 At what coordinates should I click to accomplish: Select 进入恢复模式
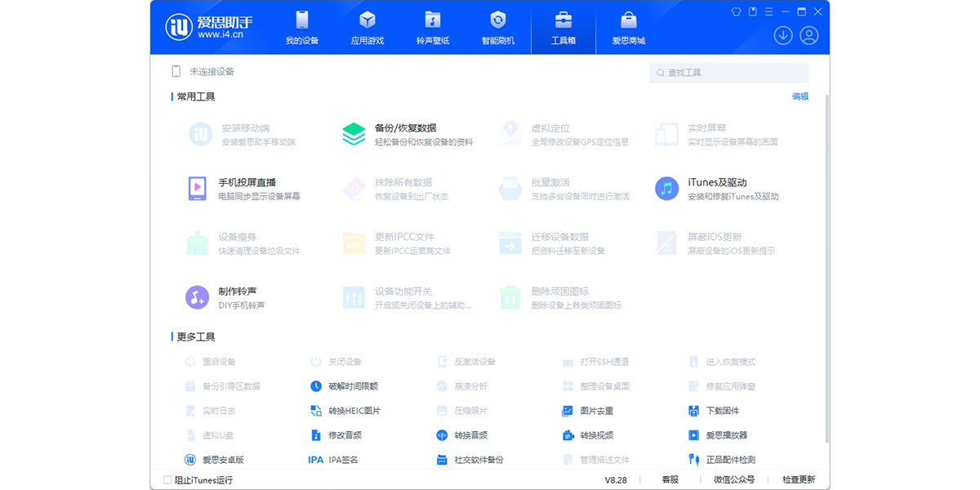coord(722,362)
